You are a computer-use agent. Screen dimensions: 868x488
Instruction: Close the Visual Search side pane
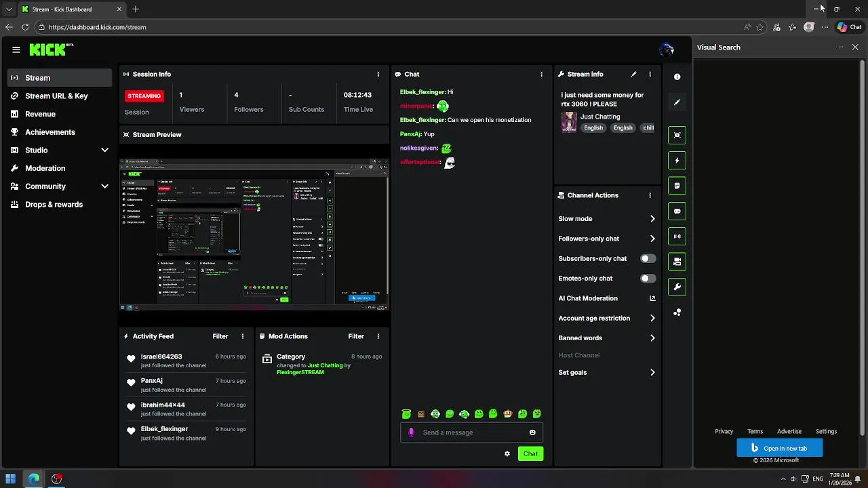pyautogui.click(x=855, y=47)
